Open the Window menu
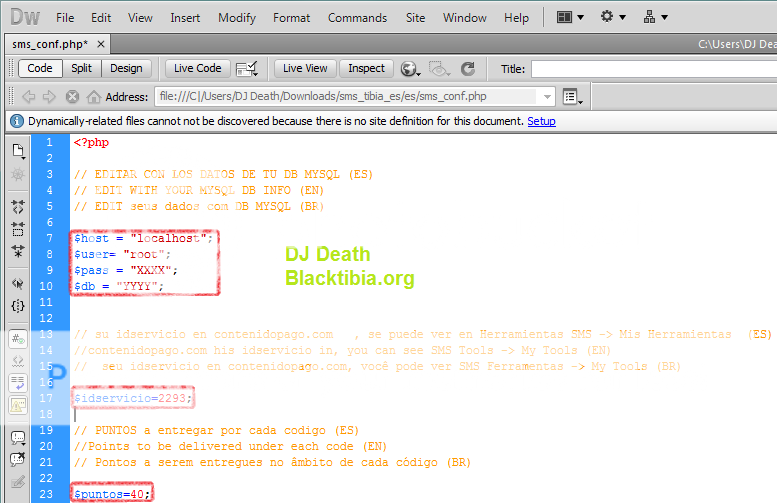This screenshot has width=777, height=503. tap(464, 18)
